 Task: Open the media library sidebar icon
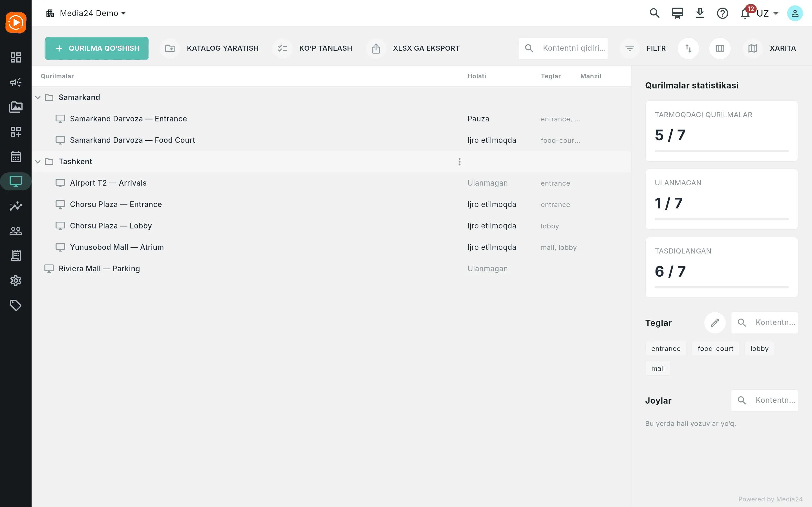tap(16, 107)
